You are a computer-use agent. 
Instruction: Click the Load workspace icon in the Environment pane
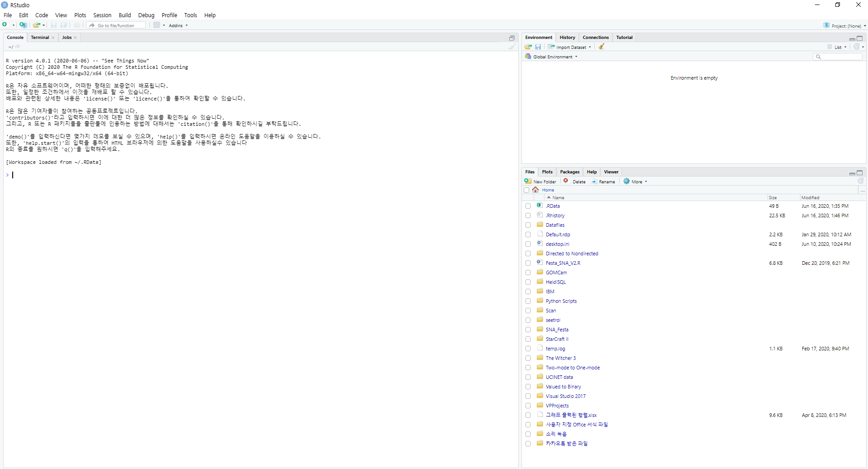(x=528, y=47)
